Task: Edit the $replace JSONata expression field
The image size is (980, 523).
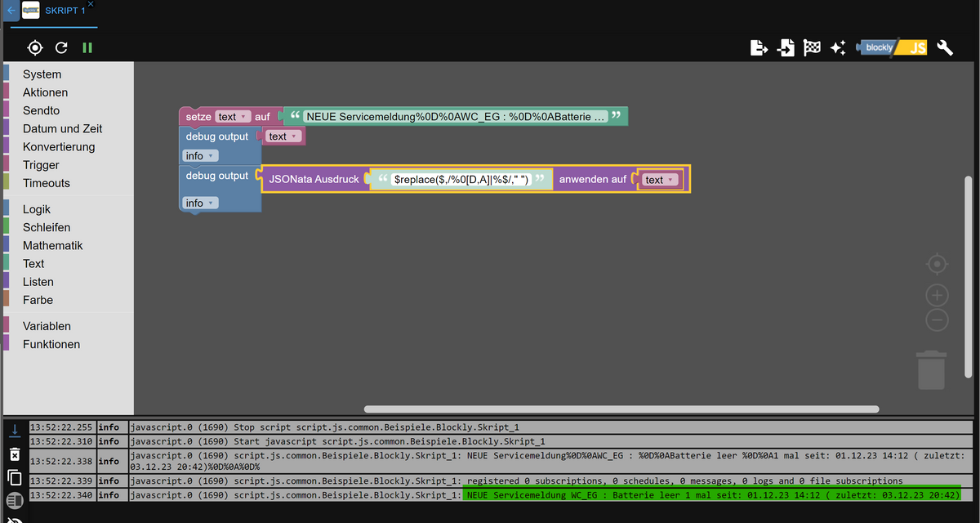Action: [461, 179]
